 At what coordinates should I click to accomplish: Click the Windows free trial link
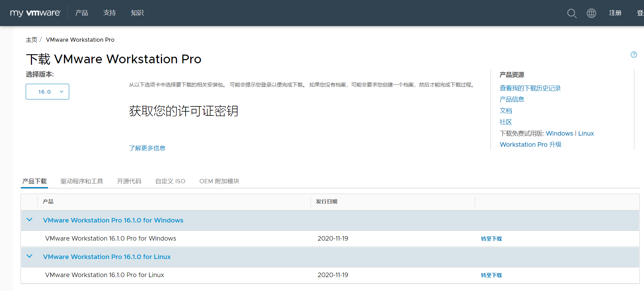click(x=559, y=134)
